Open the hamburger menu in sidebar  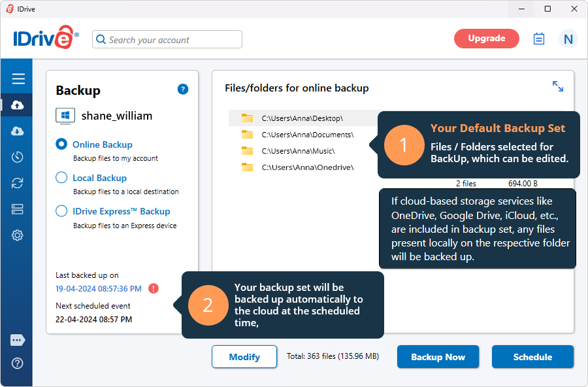click(x=18, y=79)
